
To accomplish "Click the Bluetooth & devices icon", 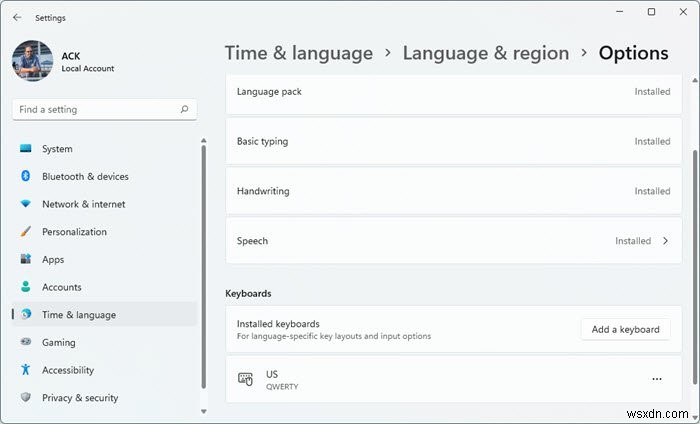I will coord(26,177).
